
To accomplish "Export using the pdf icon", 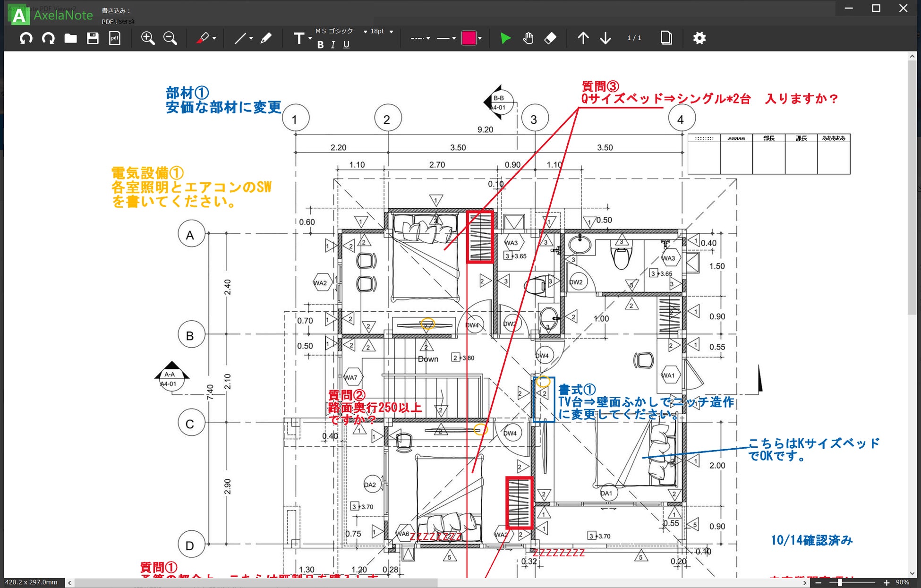I will (x=115, y=38).
